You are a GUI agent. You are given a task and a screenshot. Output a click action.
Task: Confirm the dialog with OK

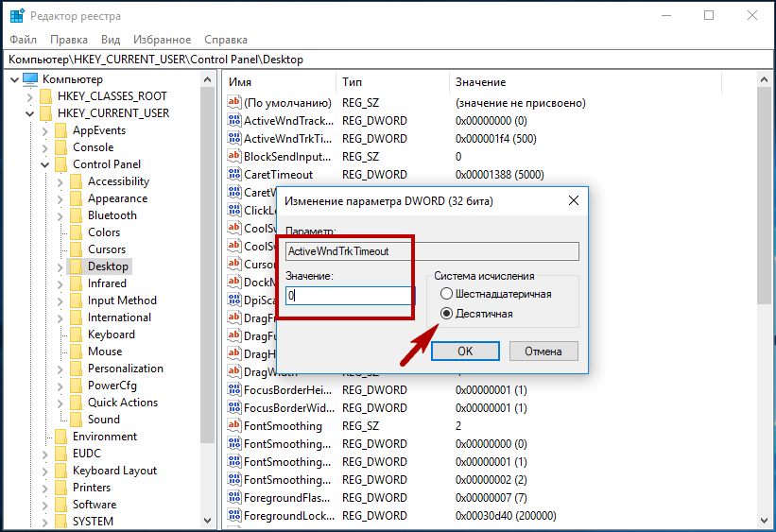465,352
